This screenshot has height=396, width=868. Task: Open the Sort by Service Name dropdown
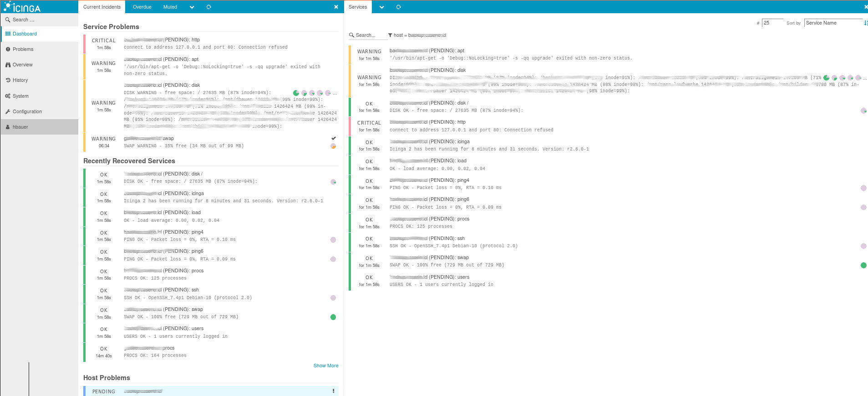832,23
